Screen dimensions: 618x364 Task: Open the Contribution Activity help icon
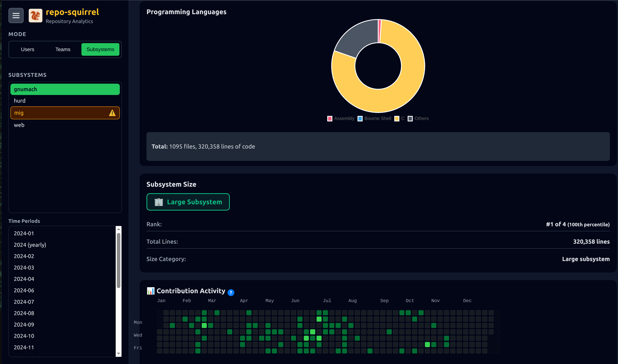coord(231,292)
